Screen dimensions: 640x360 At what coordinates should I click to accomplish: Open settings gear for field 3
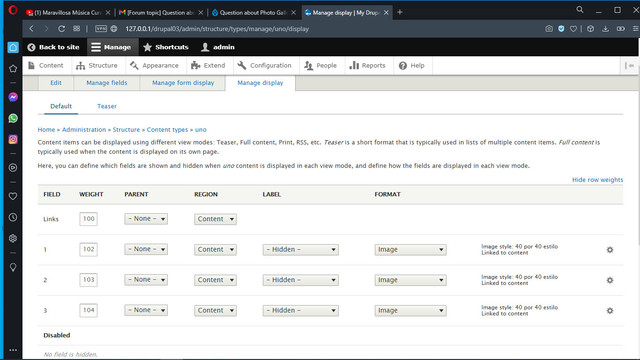click(610, 311)
